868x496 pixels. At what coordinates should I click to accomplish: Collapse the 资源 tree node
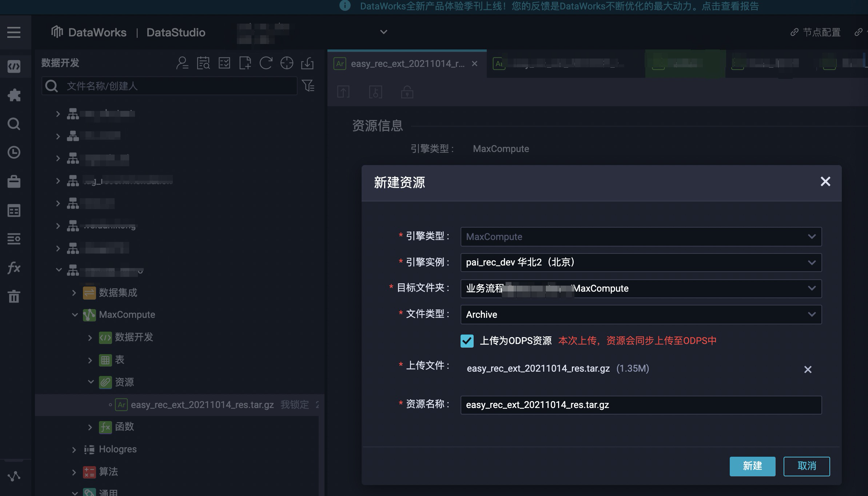pos(91,382)
